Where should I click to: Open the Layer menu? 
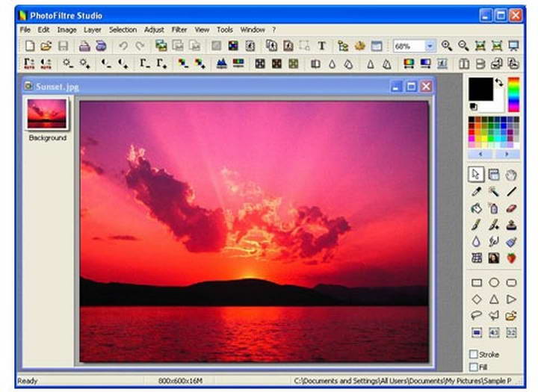click(93, 30)
